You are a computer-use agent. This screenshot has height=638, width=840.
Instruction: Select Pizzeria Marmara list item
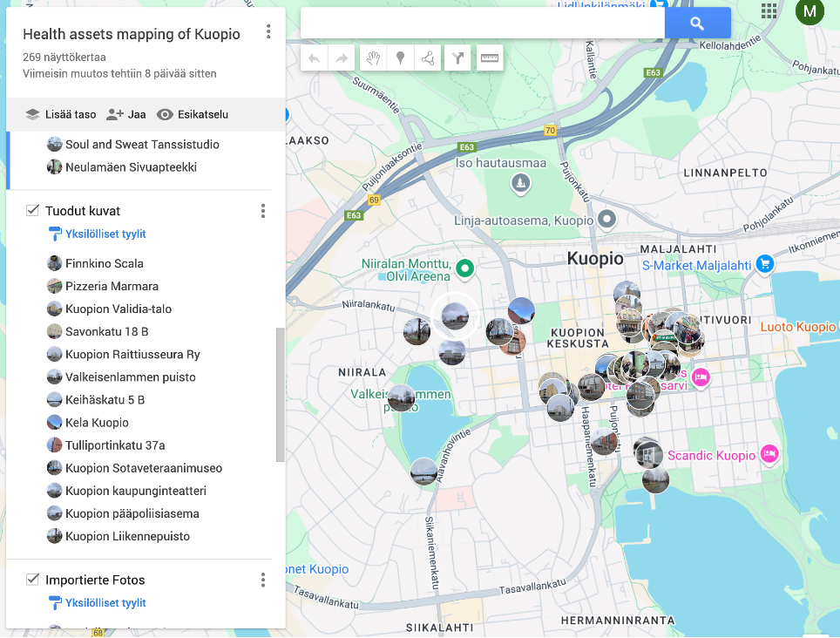coord(112,287)
